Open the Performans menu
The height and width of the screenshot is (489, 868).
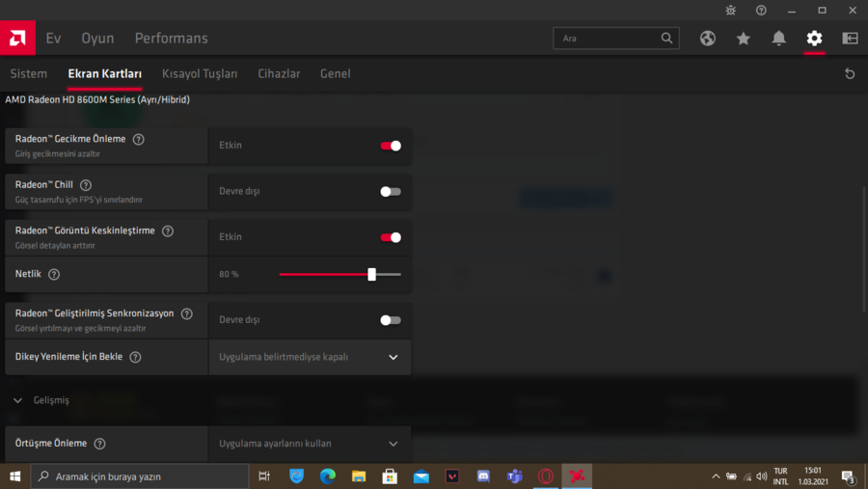click(x=171, y=39)
